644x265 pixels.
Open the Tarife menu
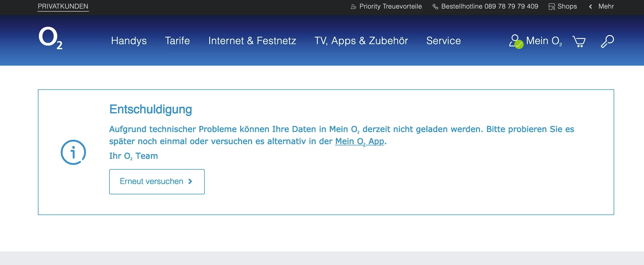point(177,41)
